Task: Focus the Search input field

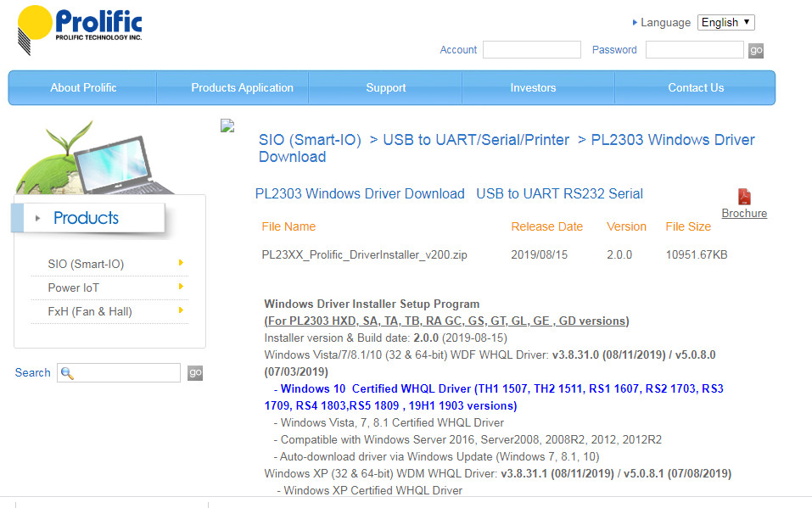Action: point(119,373)
